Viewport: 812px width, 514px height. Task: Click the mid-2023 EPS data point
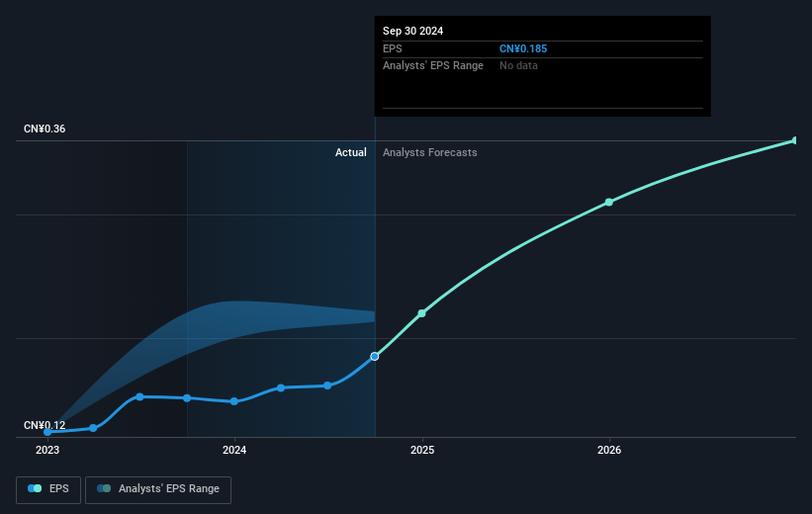click(139, 397)
